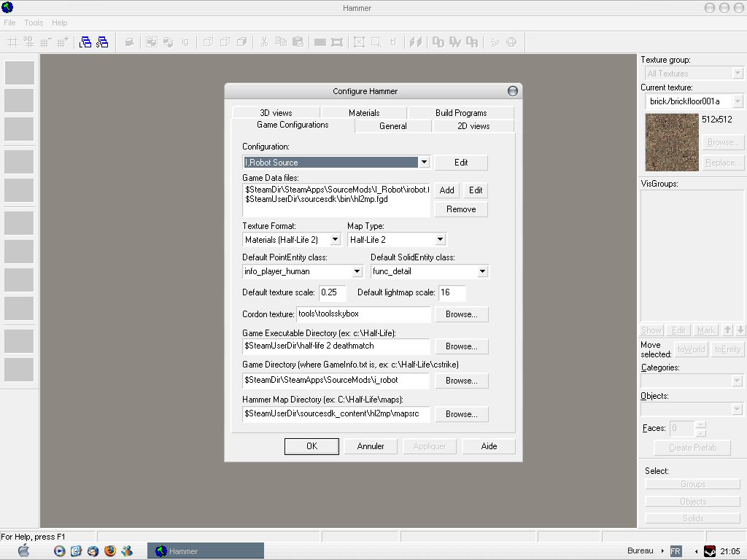
Task: Toggle the 'tl' texture lock icon
Action: pyautogui.click(x=393, y=42)
